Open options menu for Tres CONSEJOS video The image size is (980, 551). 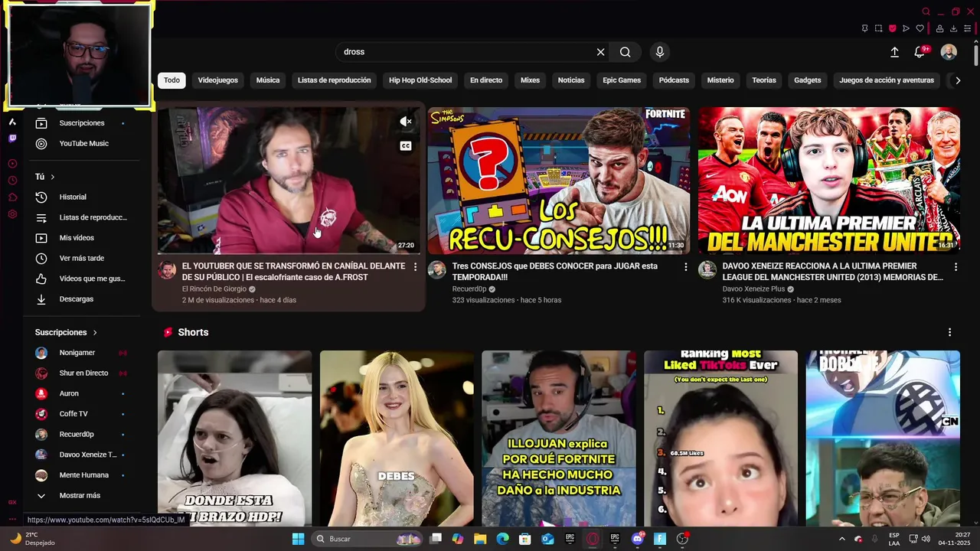(x=686, y=267)
